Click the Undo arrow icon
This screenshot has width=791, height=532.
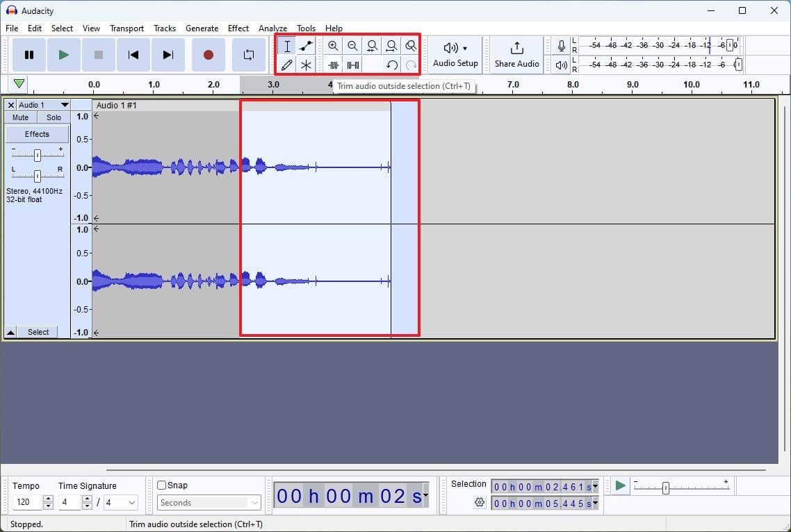(392, 65)
